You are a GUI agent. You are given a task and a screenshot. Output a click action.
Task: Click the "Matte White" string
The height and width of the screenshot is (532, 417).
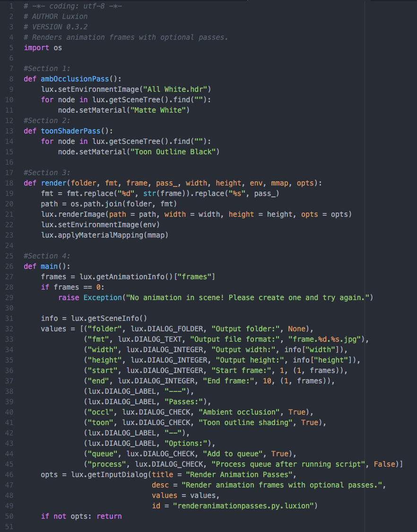click(158, 110)
